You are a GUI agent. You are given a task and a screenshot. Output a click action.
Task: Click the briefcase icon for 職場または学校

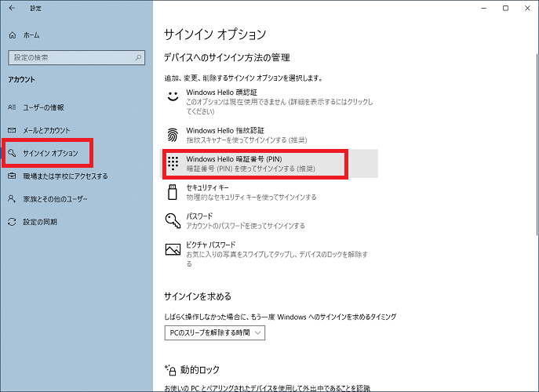[x=12, y=176]
